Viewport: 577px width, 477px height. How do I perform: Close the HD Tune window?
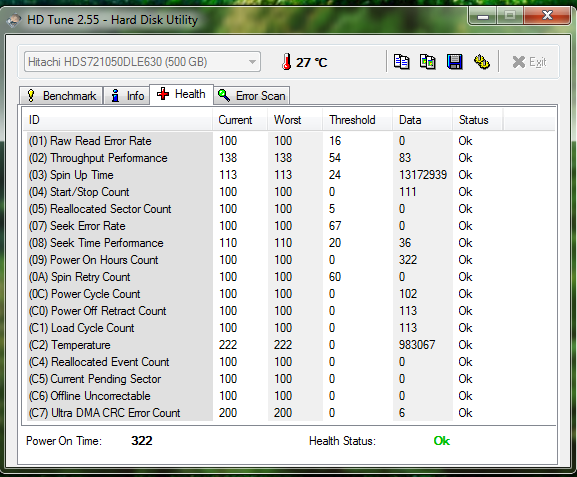[x=547, y=15]
